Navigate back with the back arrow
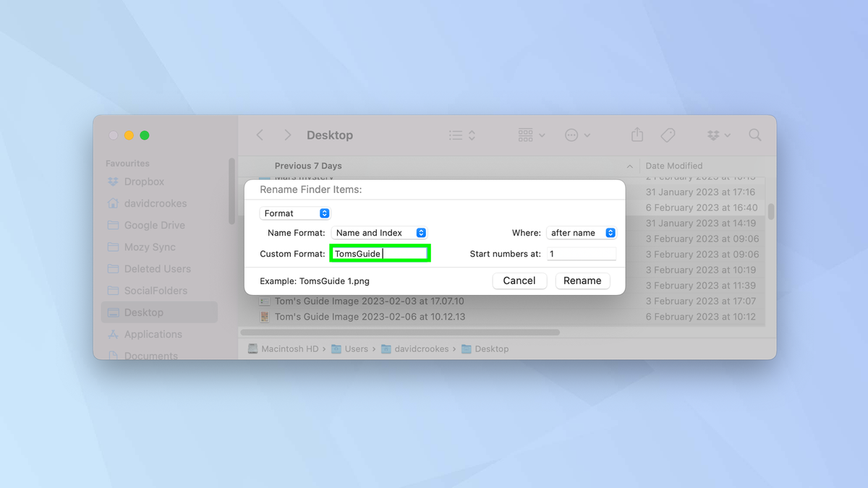The image size is (868, 488). [x=260, y=134]
